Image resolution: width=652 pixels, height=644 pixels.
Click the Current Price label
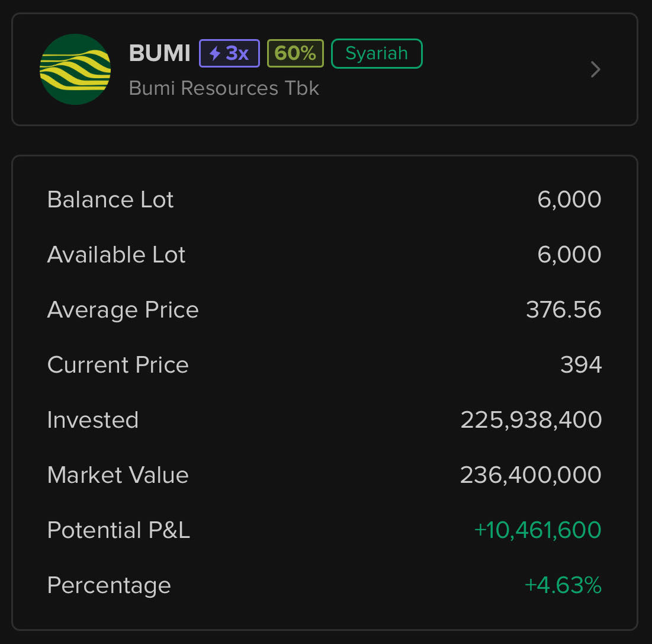pyautogui.click(x=118, y=365)
